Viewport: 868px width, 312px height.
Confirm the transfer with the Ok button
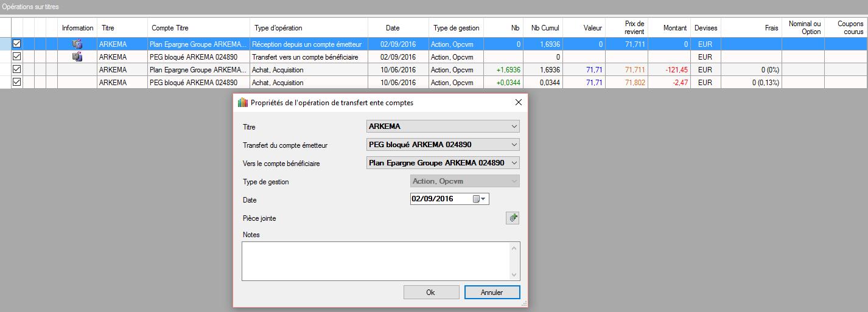(x=431, y=293)
